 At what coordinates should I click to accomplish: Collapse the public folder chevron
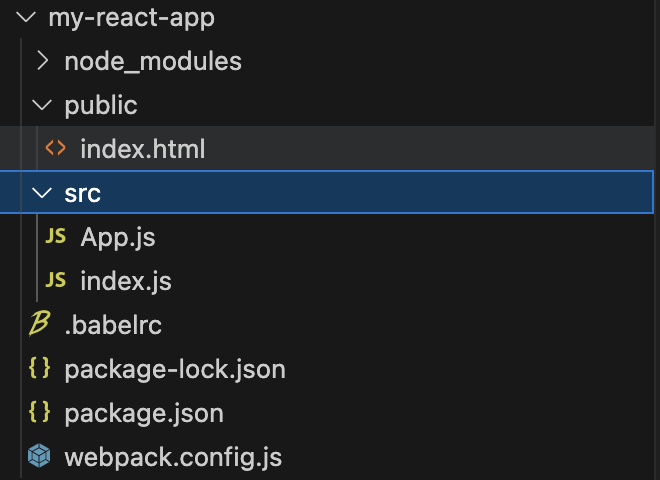42,105
